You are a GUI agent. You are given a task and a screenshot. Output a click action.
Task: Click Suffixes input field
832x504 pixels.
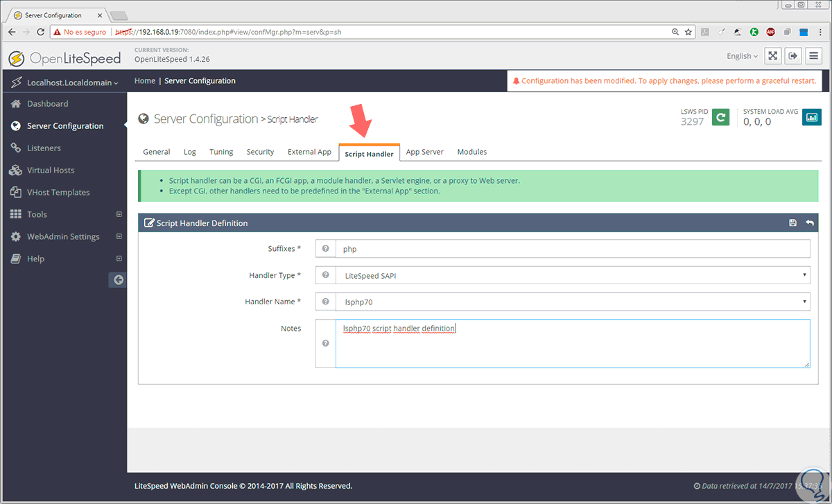pyautogui.click(x=573, y=248)
